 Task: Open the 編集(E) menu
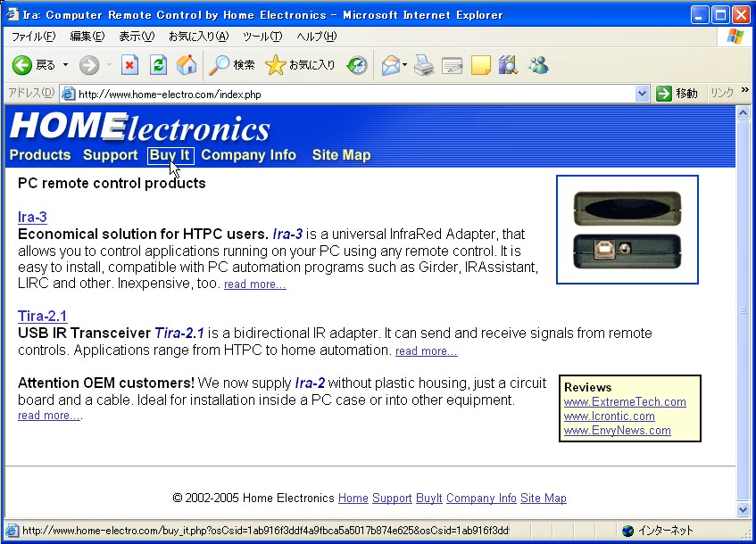[87, 37]
